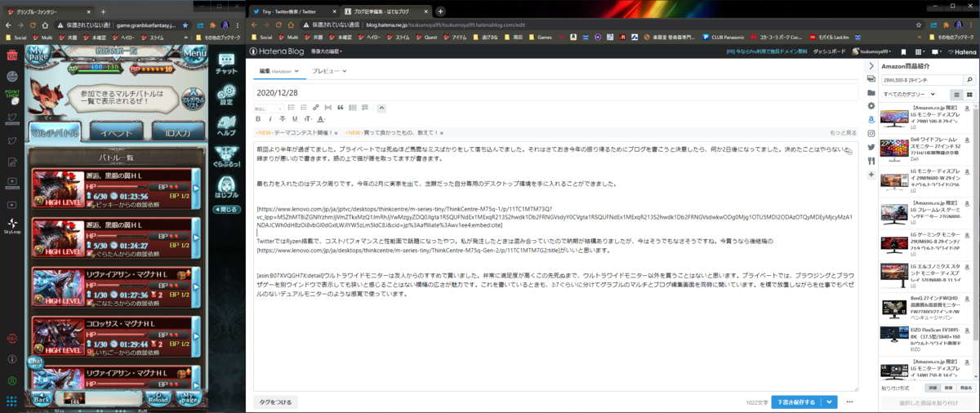
Task: Go to My page from the game header
Action: pyautogui.click(x=38, y=55)
